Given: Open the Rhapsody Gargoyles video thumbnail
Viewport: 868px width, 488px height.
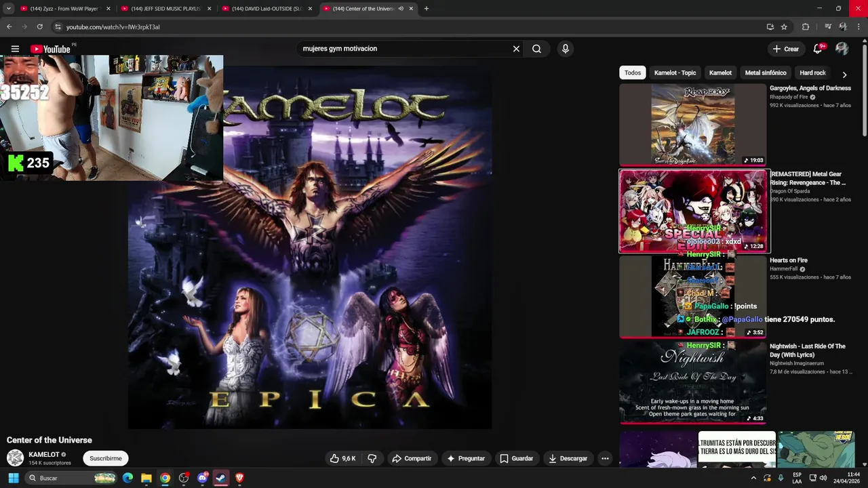Looking at the screenshot, I should point(692,124).
